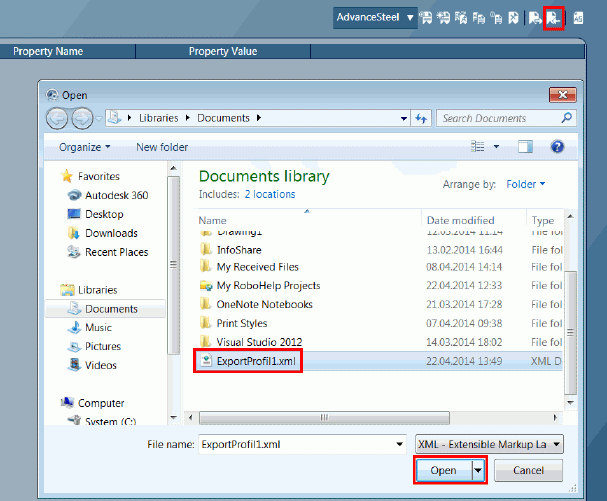Select Pictures under Libraries
Image resolution: width=607 pixels, height=501 pixels.
(103, 346)
